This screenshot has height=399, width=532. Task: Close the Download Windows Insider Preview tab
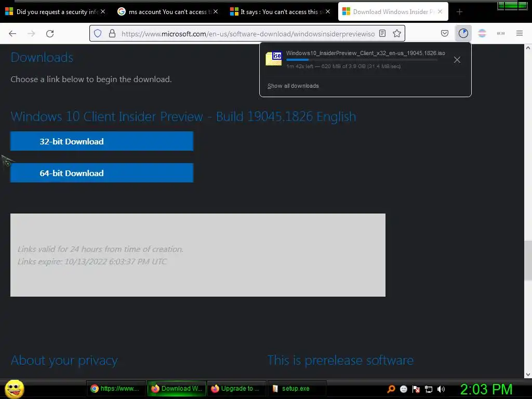(x=440, y=11)
